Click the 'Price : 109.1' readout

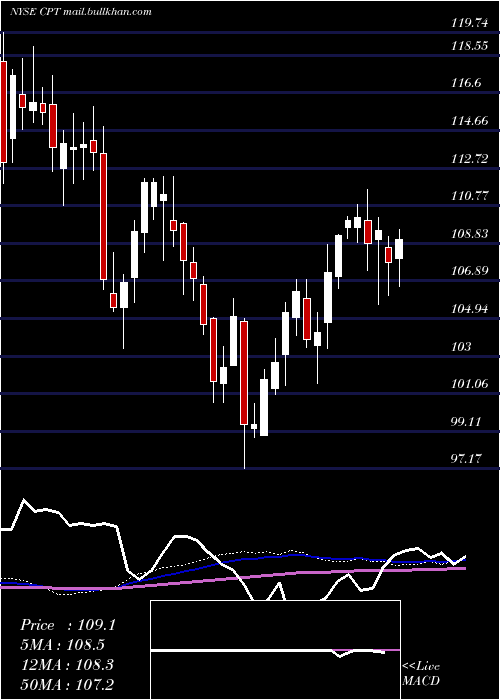(x=68, y=625)
